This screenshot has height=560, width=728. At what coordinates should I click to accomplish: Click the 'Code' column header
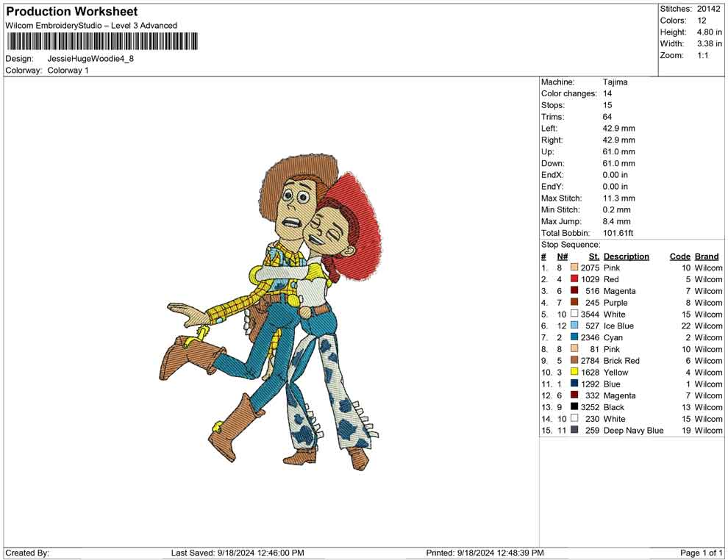[x=680, y=256]
